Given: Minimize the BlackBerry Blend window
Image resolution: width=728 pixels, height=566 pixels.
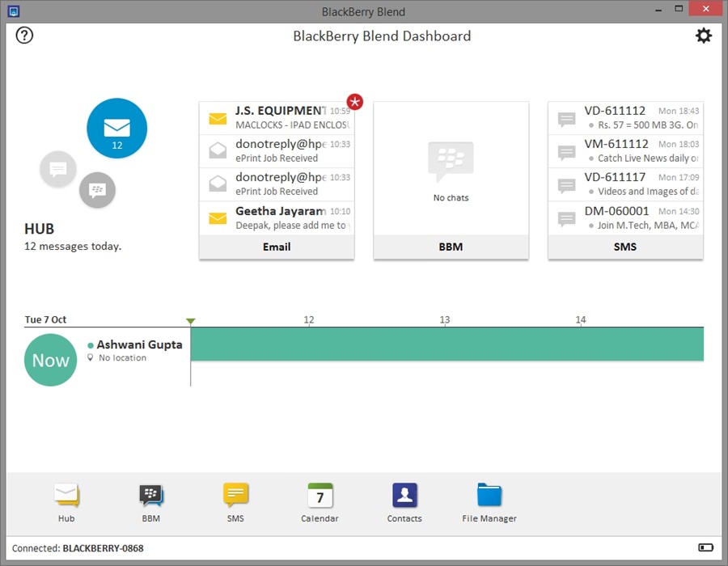Looking at the screenshot, I should coord(658,10).
